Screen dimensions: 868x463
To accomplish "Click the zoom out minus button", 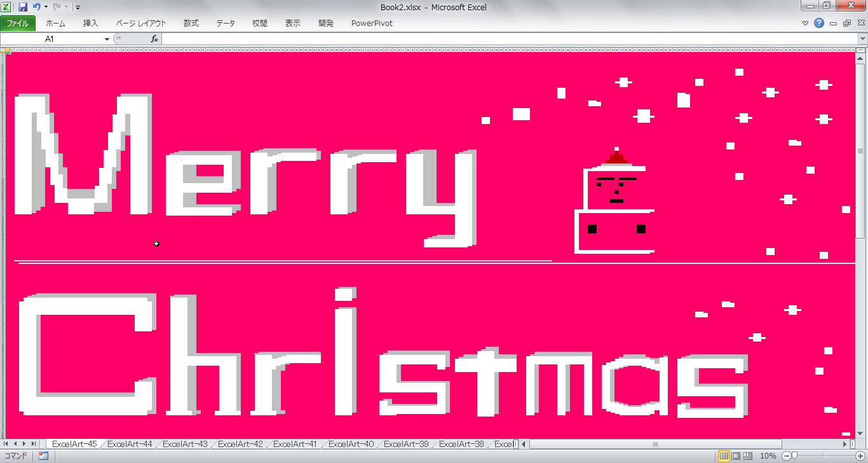I will coord(786,456).
